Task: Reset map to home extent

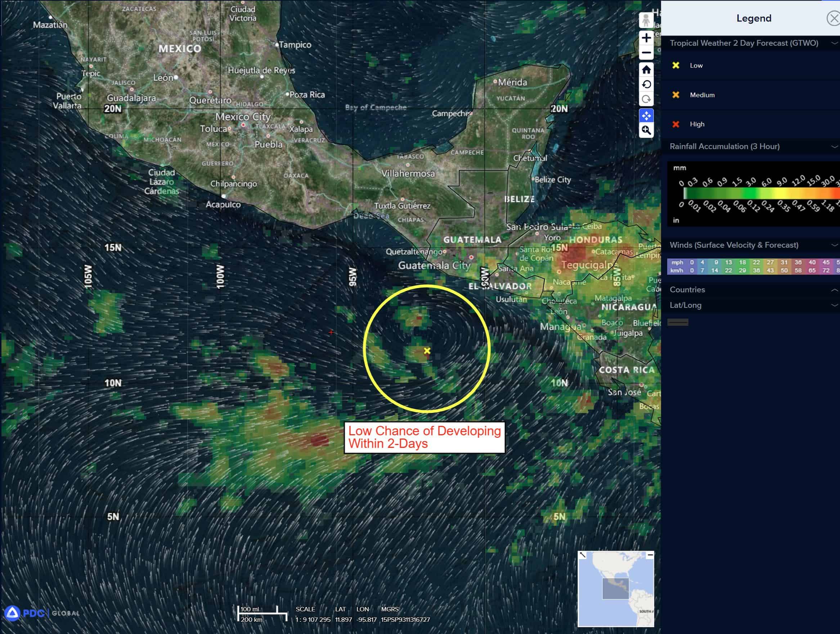Action: pyautogui.click(x=646, y=70)
